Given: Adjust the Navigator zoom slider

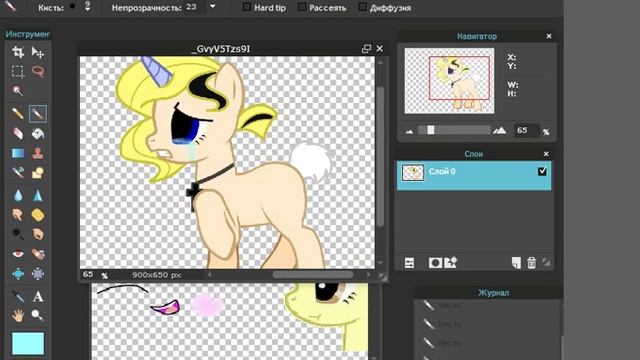Looking at the screenshot, I should coord(430,130).
